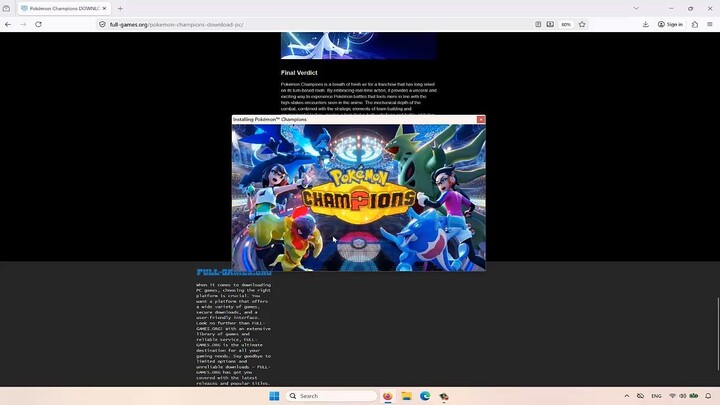Image resolution: width=720 pixels, height=405 pixels.
Task: Reload the current page
Action: 38,24
